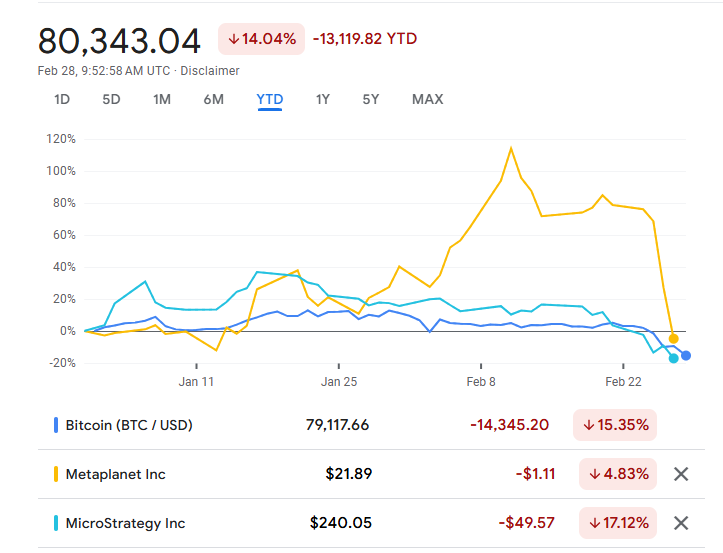723x553 pixels.
Task: Click Bitcoin's 15.35% decline badge
Action: (614, 425)
